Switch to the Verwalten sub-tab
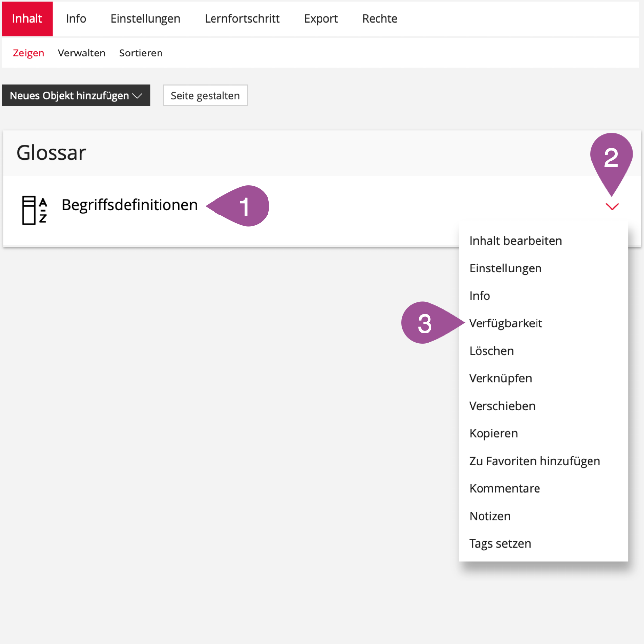 click(x=81, y=53)
